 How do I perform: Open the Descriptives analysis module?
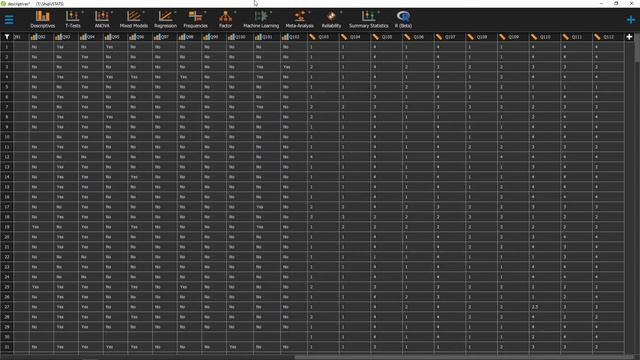(x=42, y=19)
